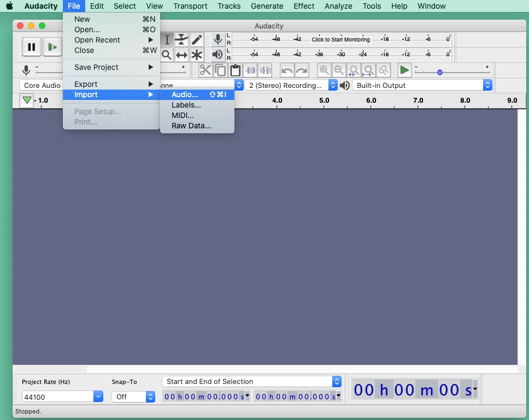This screenshot has height=420, width=529.
Task: Click the timeline ruler at 5.0
Action: (324, 100)
